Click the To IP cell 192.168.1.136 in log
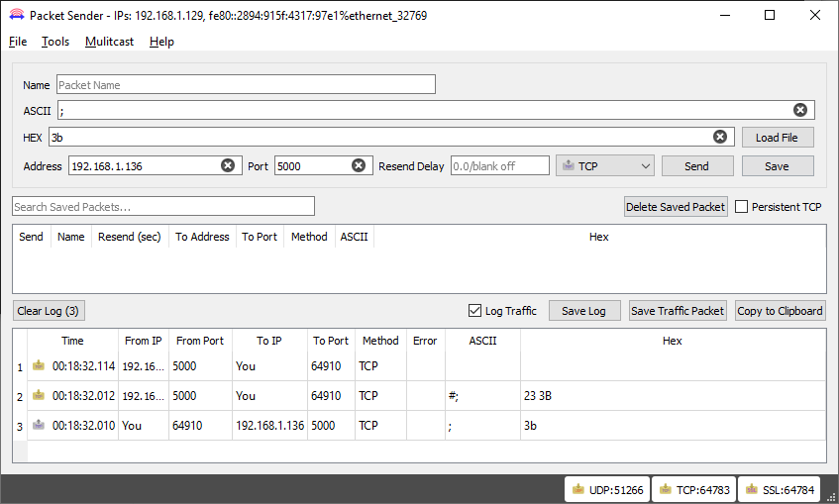This screenshot has height=504, width=839. click(269, 426)
